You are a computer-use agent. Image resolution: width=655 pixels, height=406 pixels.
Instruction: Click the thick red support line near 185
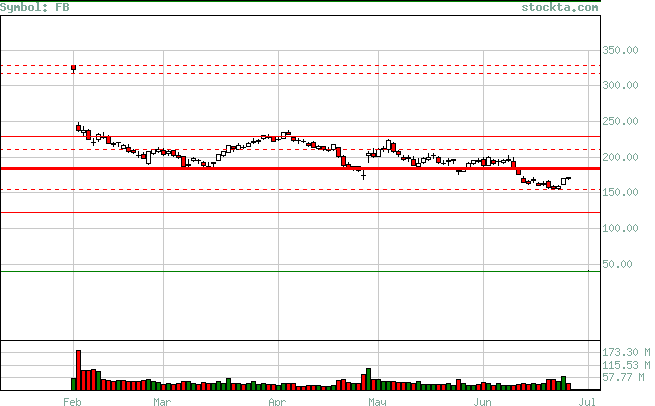pyautogui.click(x=300, y=168)
